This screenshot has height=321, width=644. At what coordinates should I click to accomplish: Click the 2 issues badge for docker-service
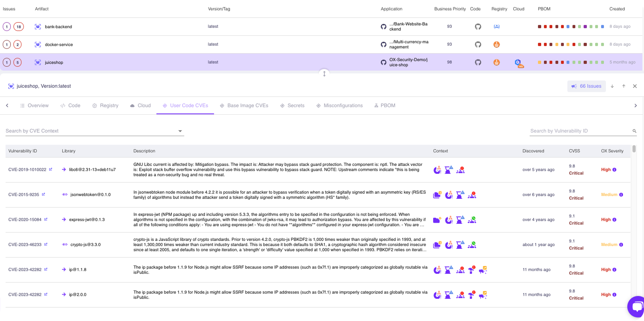coord(17,44)
